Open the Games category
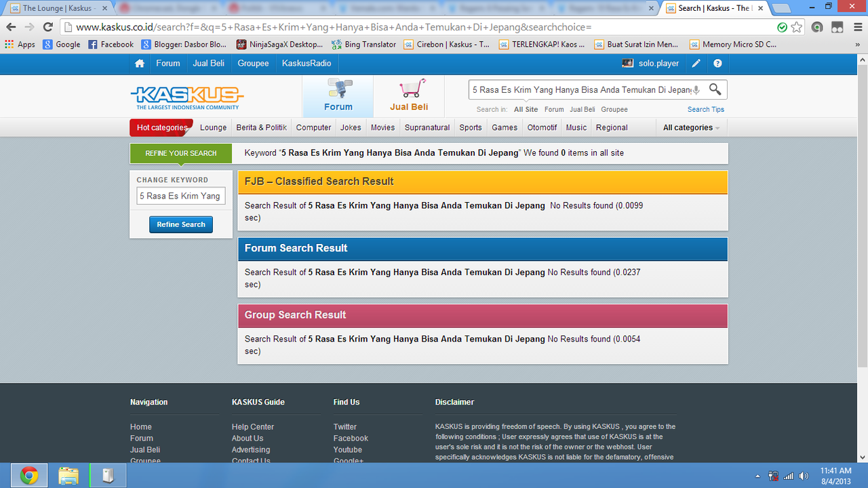 pos(505,127)
